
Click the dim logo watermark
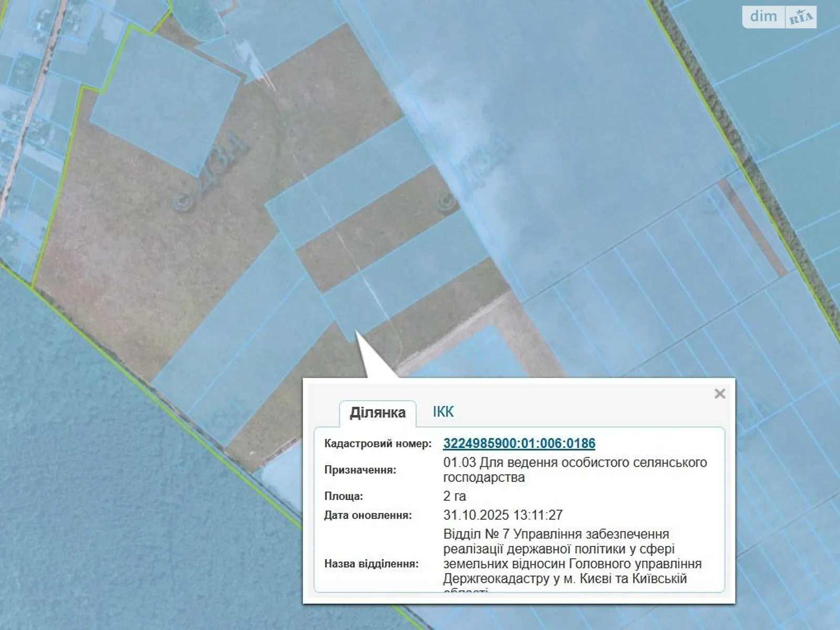[x=763, y=17]
